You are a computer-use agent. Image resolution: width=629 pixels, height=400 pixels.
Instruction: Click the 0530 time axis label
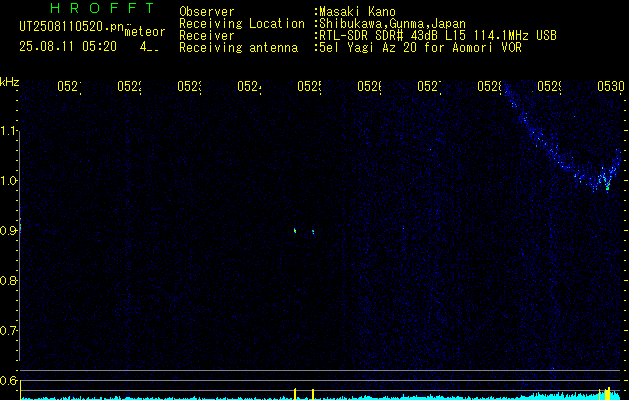pos(611,86)
